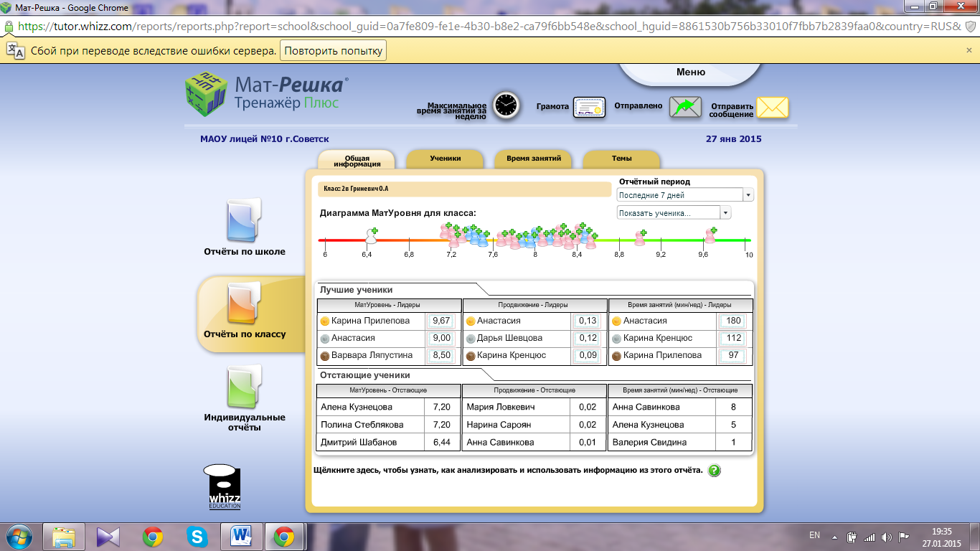Click the name Варвара Ляпустина
Viewport: 980px width, 551px height.
372,355
